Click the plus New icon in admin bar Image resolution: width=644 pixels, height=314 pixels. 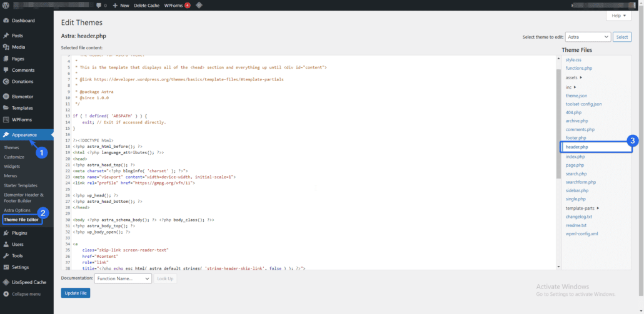click(x=115, y=6)
